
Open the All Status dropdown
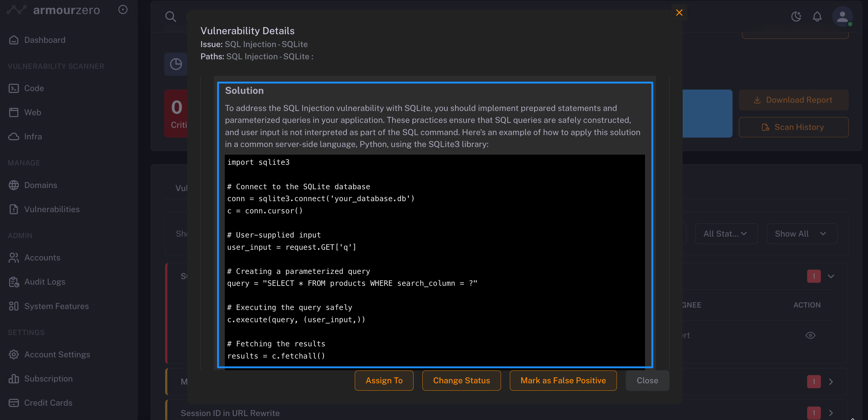tap(726, 234)
